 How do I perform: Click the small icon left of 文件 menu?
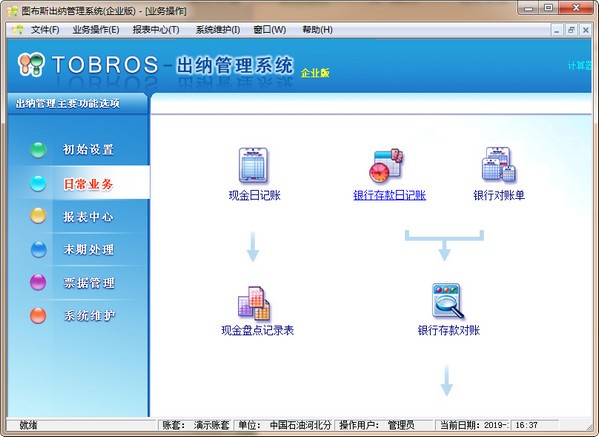point(17,29)
